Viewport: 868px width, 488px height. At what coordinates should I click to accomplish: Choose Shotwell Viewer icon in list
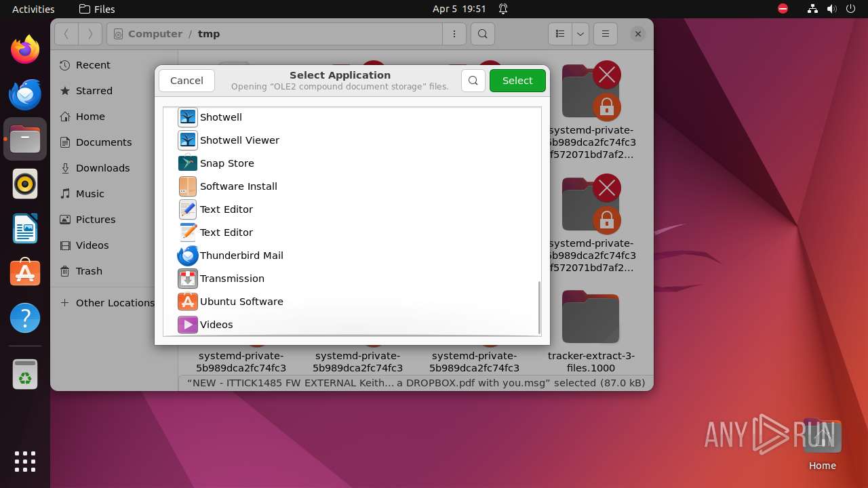[188, 140]
